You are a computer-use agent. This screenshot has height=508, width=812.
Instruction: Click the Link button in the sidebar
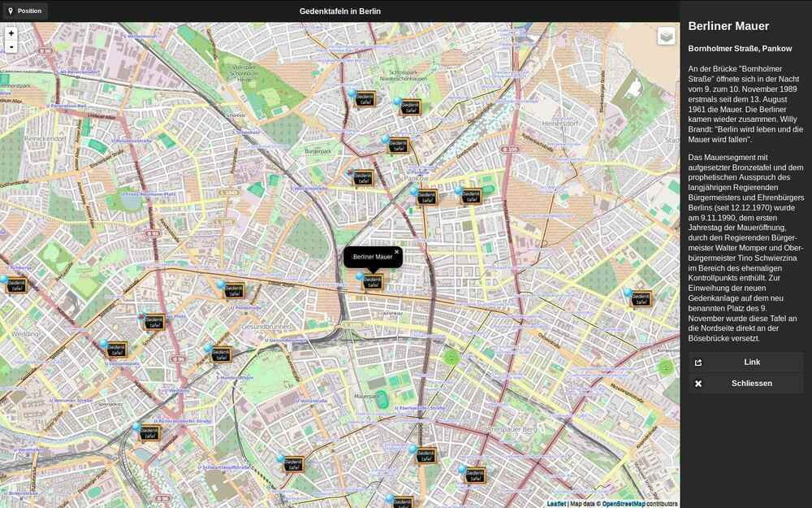coord(751,362)
